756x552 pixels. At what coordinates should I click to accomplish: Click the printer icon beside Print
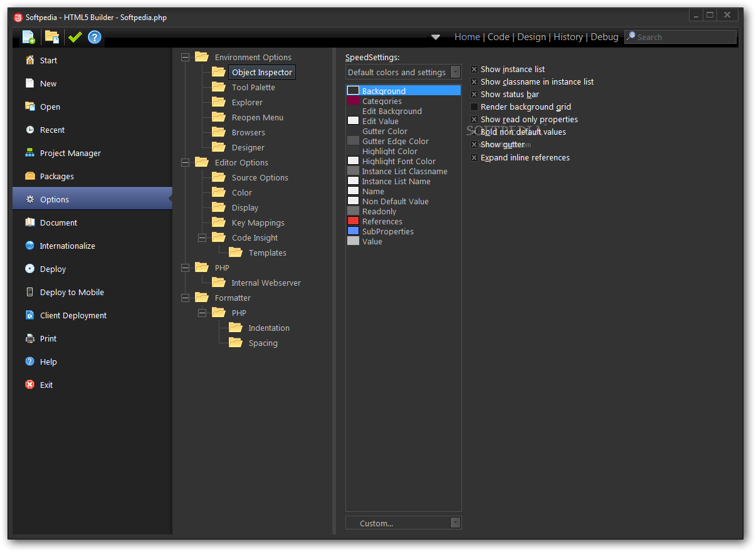[29, 338]
